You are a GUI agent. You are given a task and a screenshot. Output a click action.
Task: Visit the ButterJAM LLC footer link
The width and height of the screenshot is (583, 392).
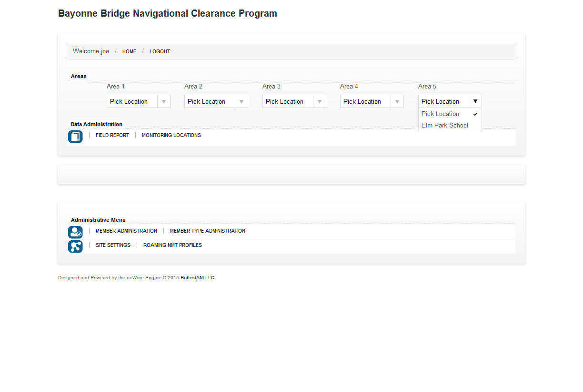tap(197, 278)
